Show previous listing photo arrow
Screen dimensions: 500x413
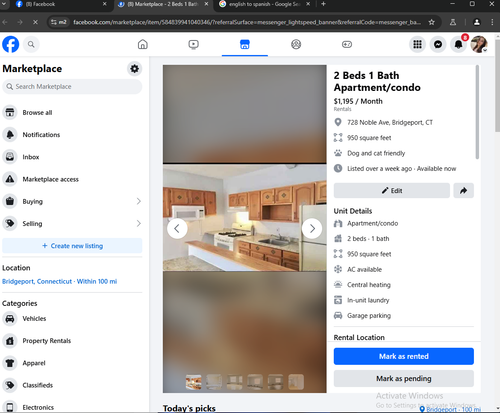pos(177,229)
